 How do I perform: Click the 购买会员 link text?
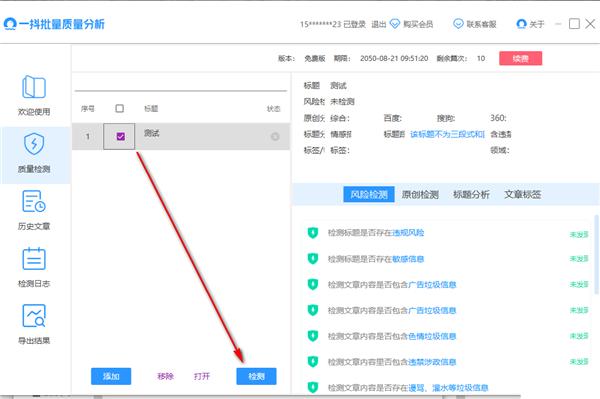pos(418,24)
